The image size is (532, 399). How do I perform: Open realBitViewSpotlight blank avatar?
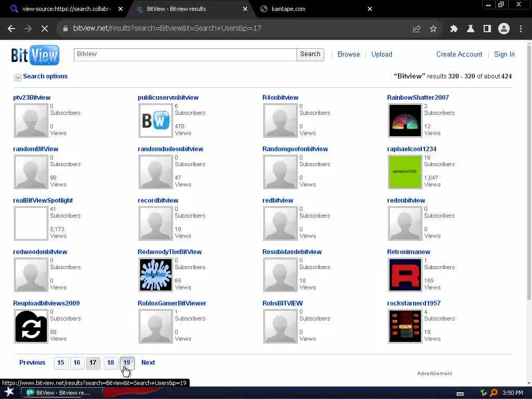click(31, 223)
